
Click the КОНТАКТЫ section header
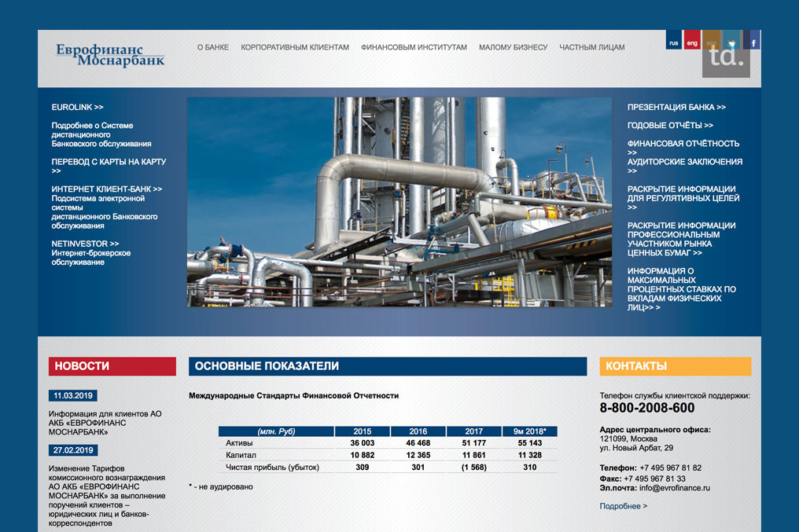point(676,366)
